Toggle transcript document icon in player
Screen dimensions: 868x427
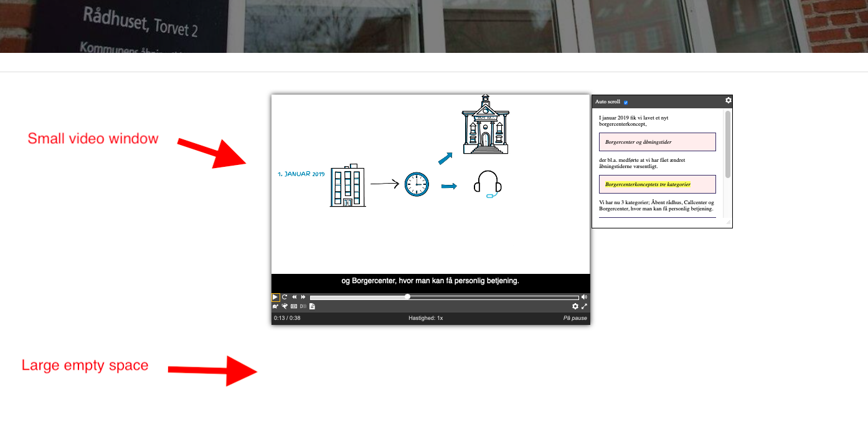pos(312,306)
